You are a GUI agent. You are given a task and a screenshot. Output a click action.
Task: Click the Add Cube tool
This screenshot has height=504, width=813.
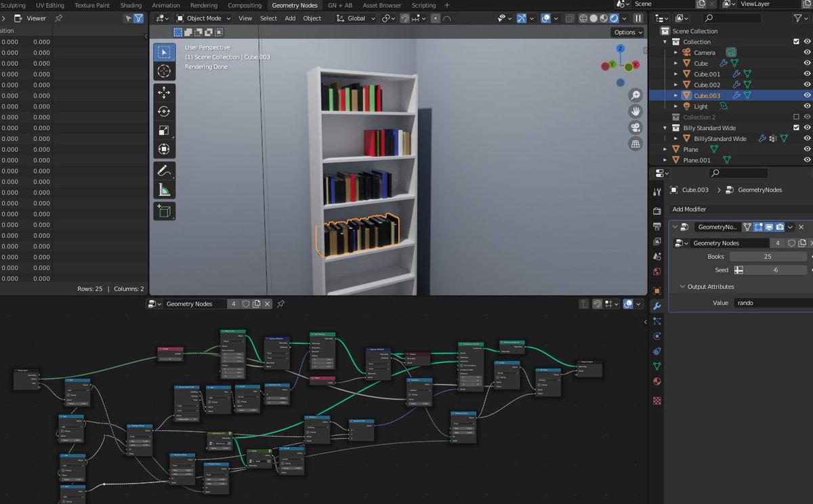(164, 211)
